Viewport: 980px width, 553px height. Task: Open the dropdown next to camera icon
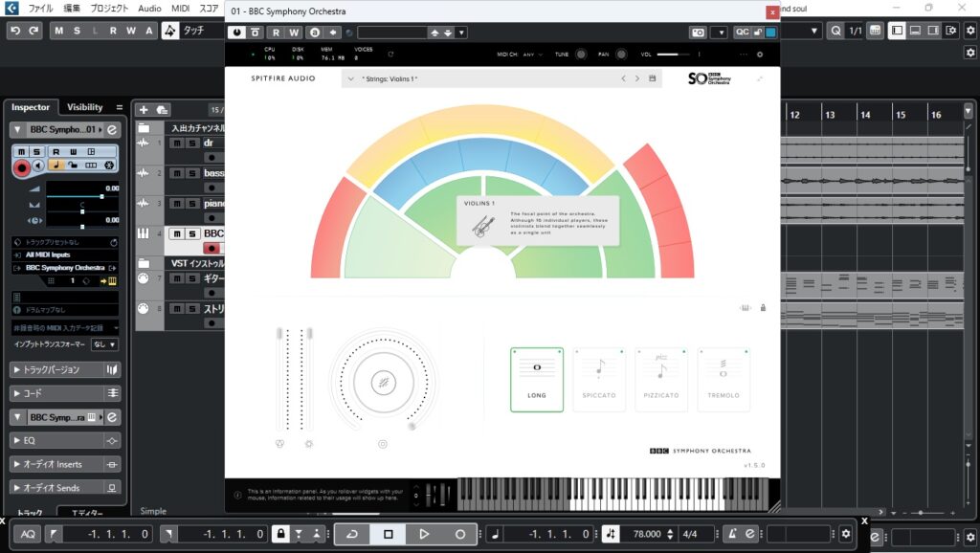click(721, 33)
